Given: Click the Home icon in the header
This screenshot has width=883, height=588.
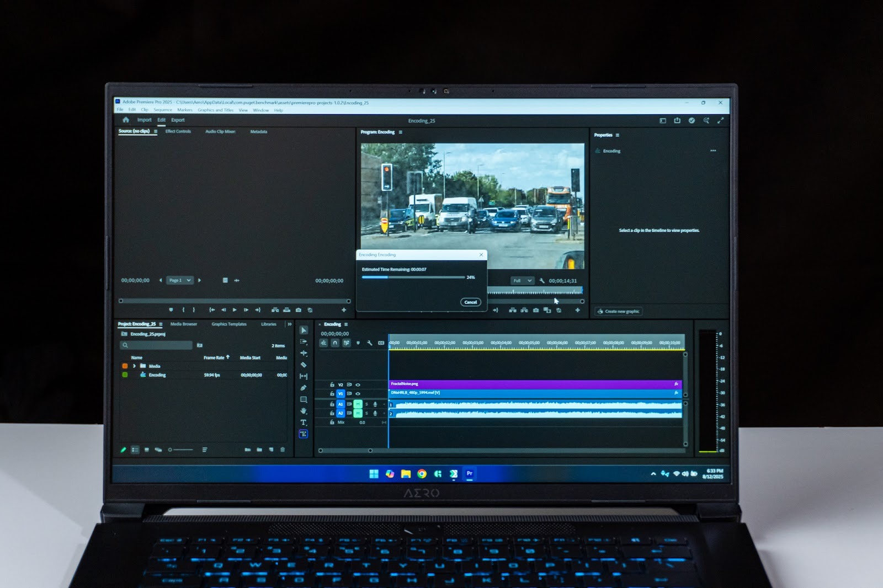Looking at the screenshot, I should point(126,120).
